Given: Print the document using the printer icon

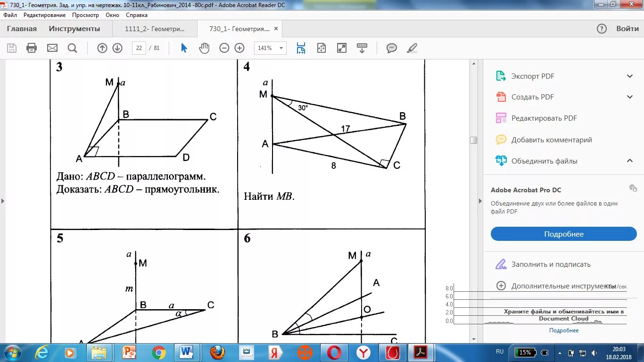Looking at the screenshot, I should coord(32,48).
